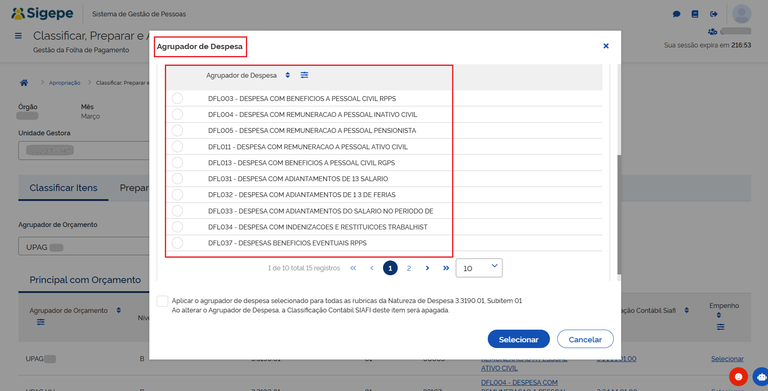Image resolution: width=768 pixels, height=391 pixels.
Task: Open DFL004 - DESPESA COM link in background table
Action: tap(519, 382)
